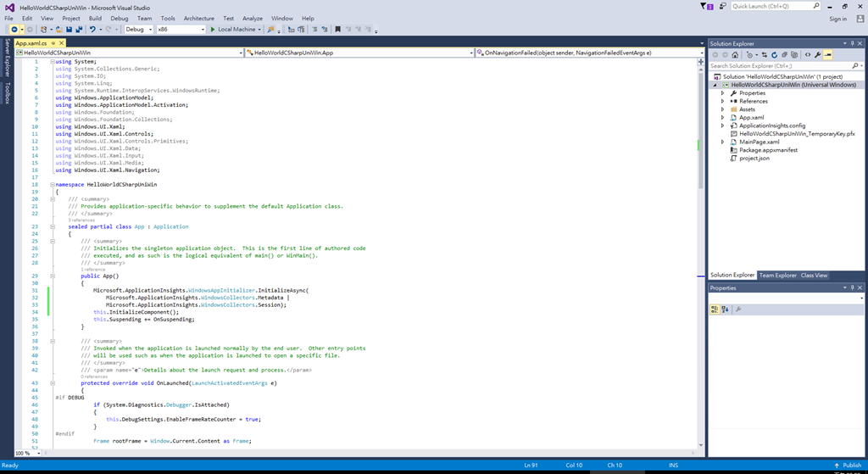Click the Sign in link
This screenshot has height=474, width=868.
(837, 19)
